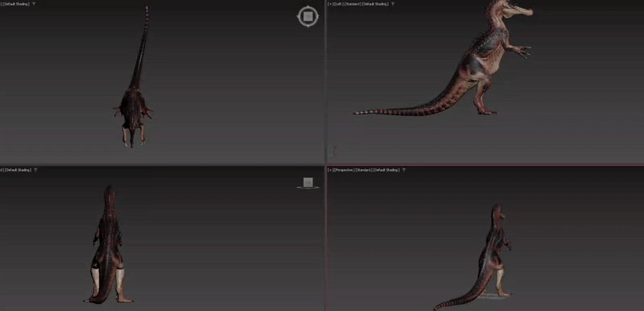Click the top-left viewport filter funnel icon
Image resolution: width=644 pixels, height=311 pixels.
pos(33,4)
